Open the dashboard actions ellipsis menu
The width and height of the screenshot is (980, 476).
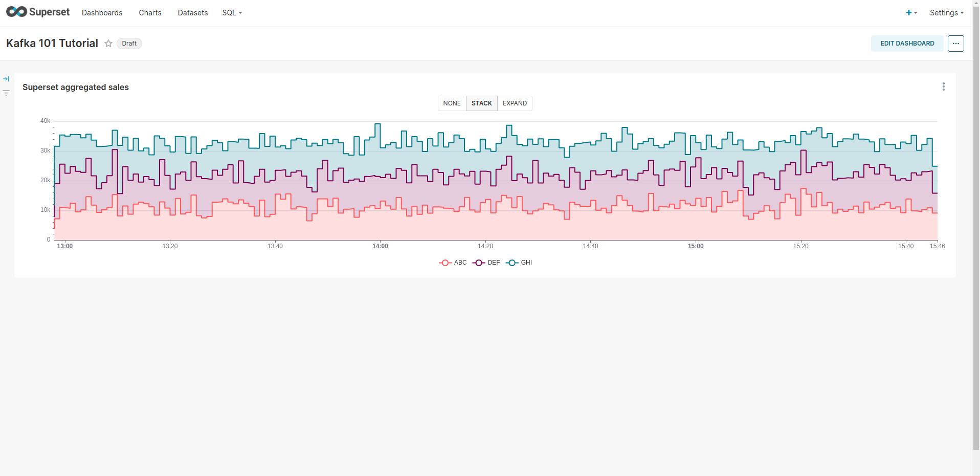(955, 44)
